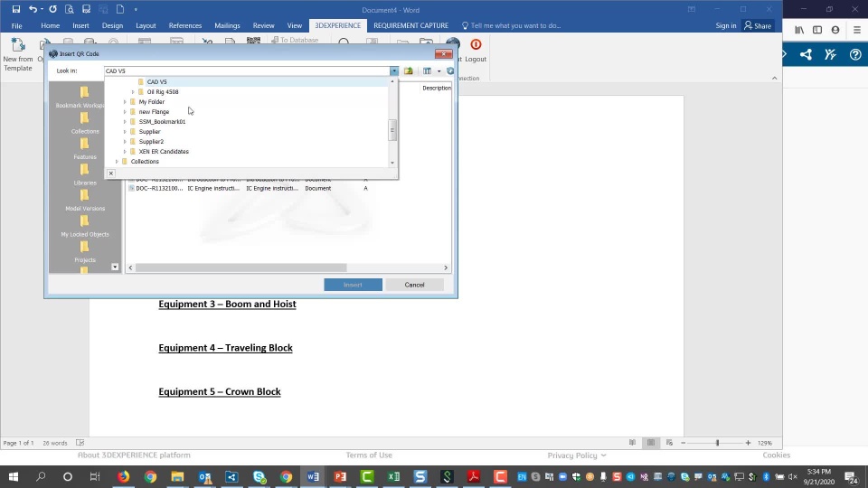Switch to Read Mode view

(x=632, y=443)
